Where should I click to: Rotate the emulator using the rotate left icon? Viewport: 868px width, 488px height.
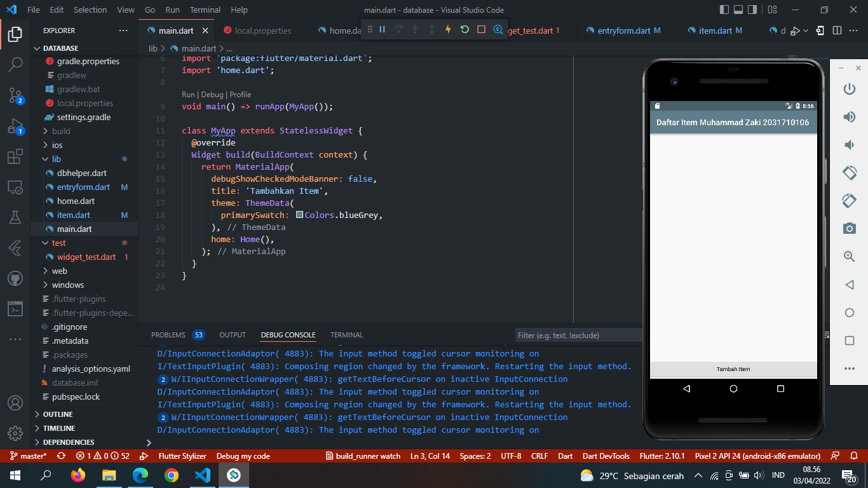click(850, 201)
